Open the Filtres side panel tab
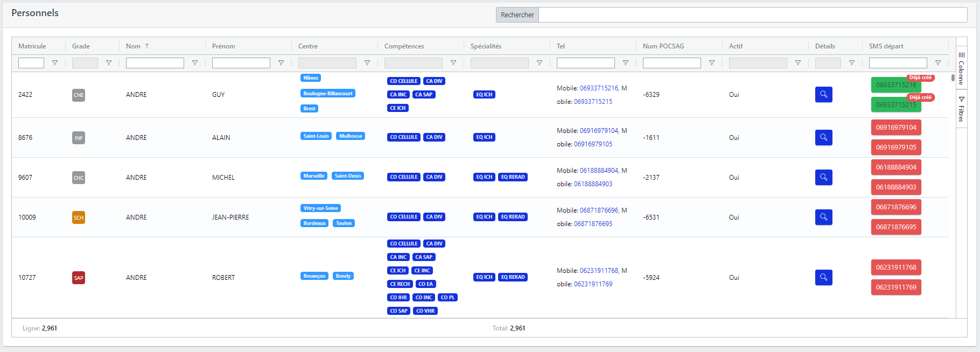This screenshot has height=352, width=980. [x=962, y=109]
